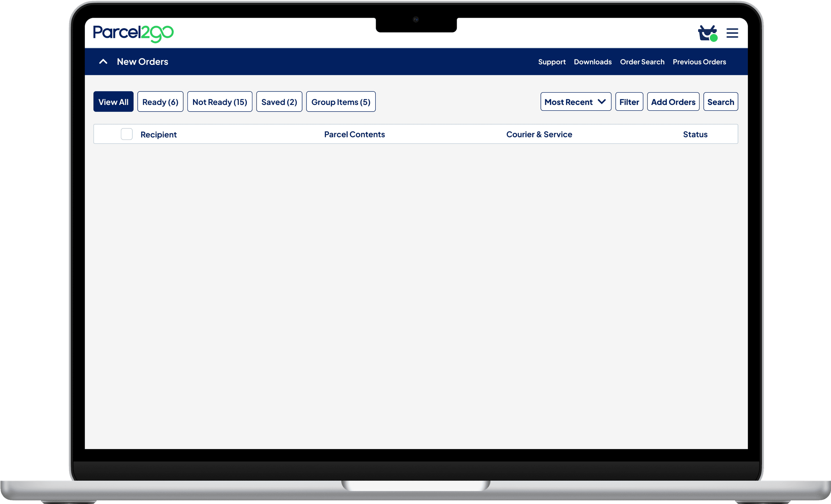Open the hamburger menu

(732, 33)
